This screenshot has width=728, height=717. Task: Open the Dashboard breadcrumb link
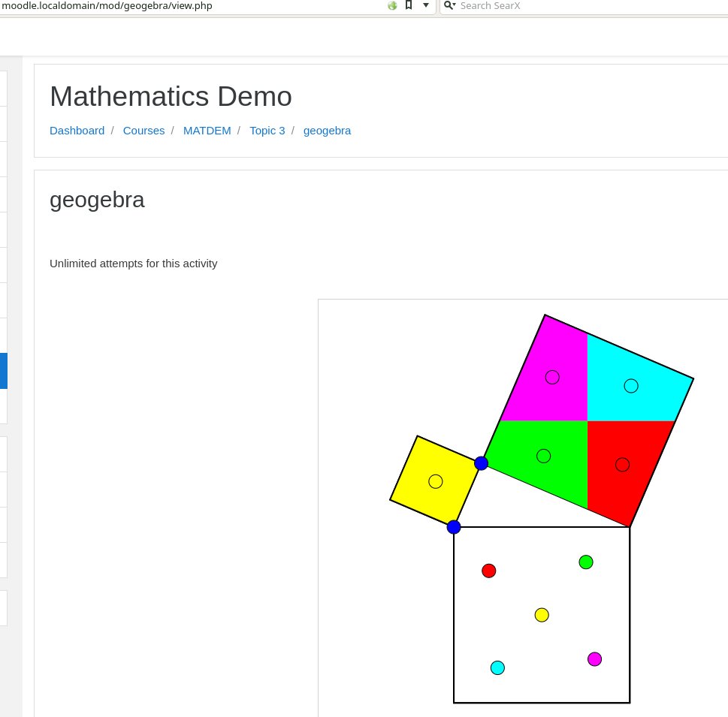click(77, 131)
